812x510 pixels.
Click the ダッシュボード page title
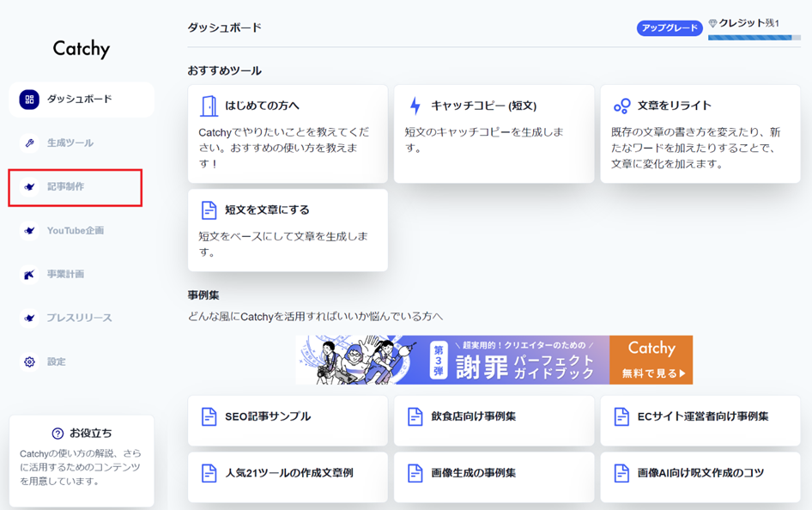click(x=224, y=28)
